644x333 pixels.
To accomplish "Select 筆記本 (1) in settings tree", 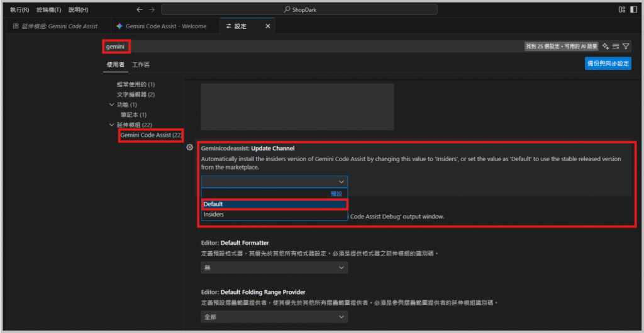I will (133, 115).
